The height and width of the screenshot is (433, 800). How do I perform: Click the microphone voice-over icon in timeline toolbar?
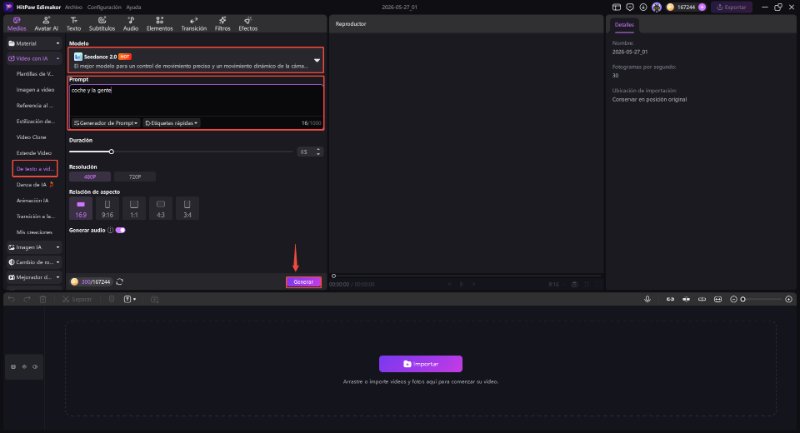[x=647, y=299]
